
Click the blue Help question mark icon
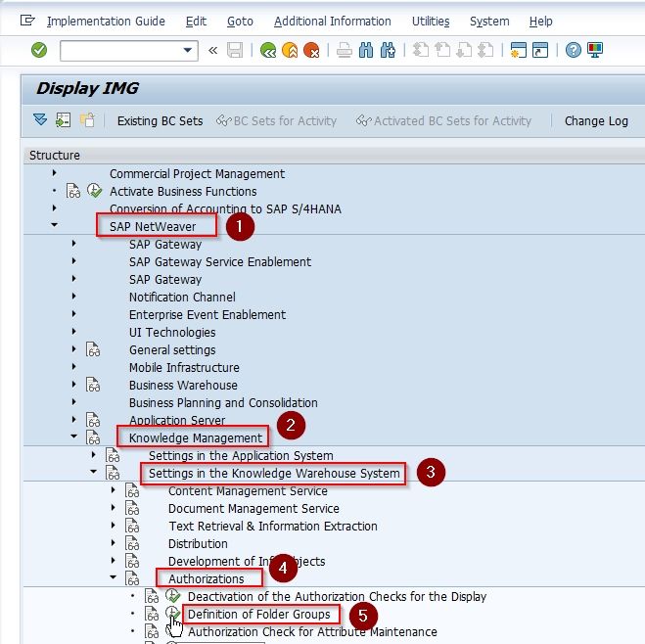click(x=573, y=50)
